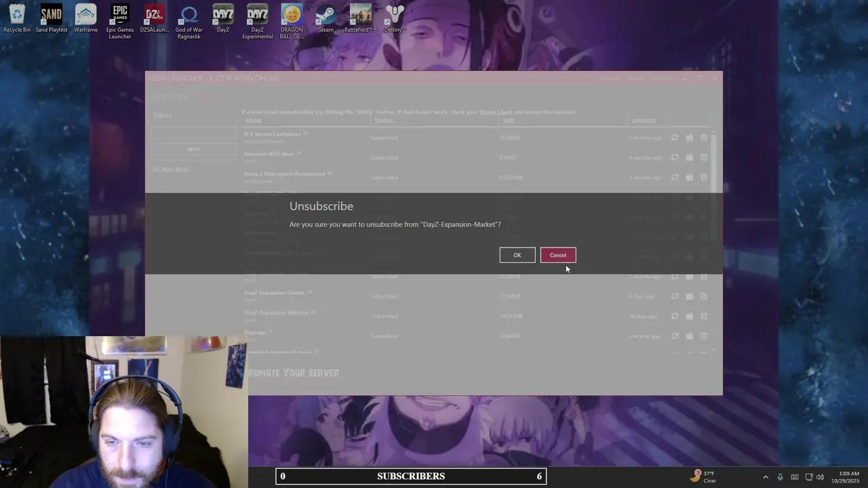Click the Get More Mods link
This screenshot has width=868, height=488.
click(170, 169)
